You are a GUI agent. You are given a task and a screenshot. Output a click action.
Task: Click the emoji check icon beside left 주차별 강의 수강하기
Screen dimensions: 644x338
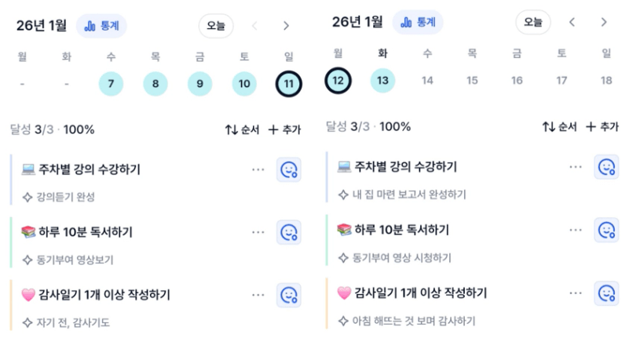pyautogui.click(x=288, y=169)
